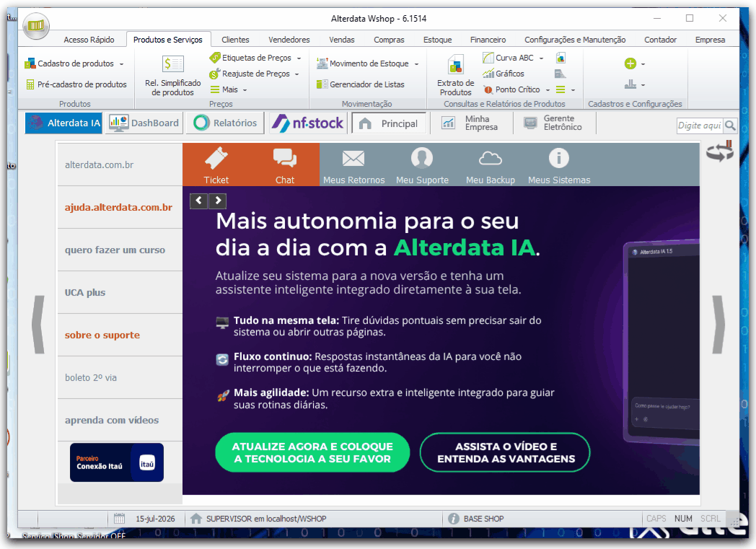Open Configurações e Manutenção ribbon tab
Image resolution: width=756 pixels, height=549 pixels.
(x=575, y=40)
